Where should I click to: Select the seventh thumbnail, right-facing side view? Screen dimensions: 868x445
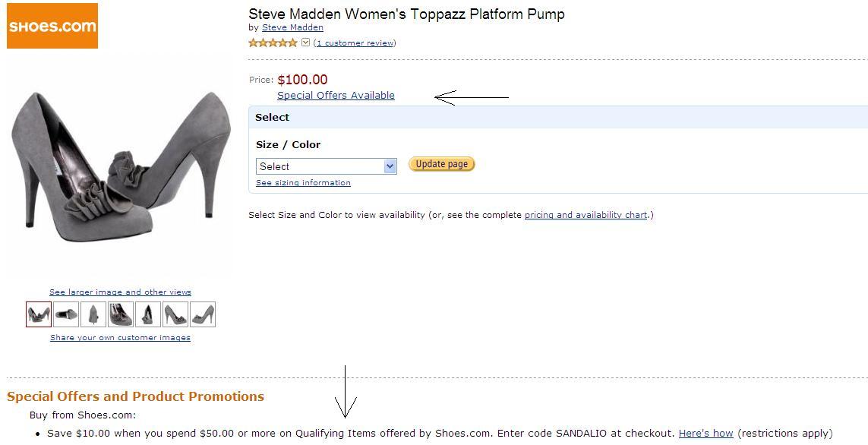(203, 314)
